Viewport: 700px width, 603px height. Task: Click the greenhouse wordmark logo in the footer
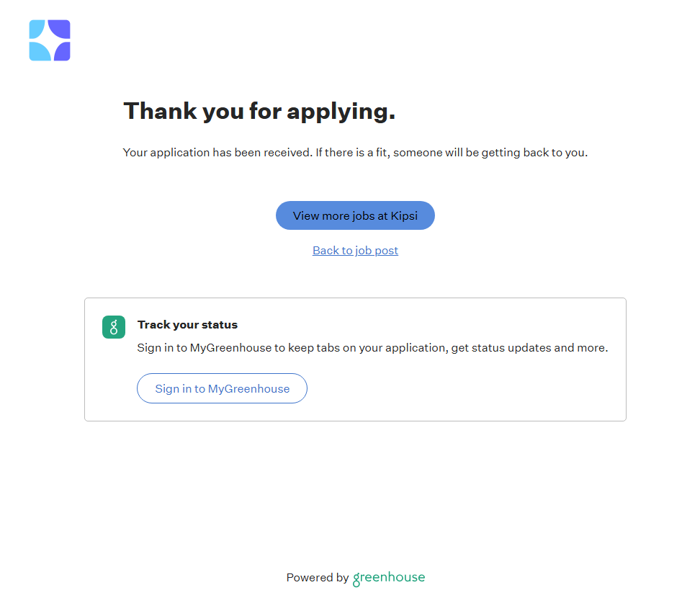point(389,578)
